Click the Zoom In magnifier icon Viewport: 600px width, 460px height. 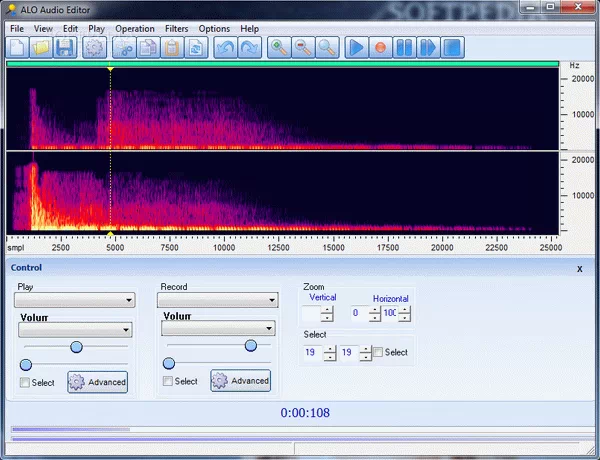280,47
